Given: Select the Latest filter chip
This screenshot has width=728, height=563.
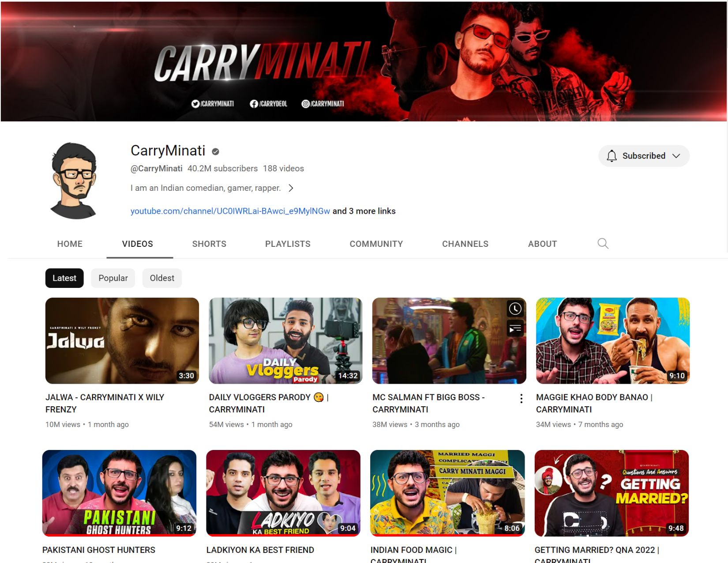Looking at the screenshot, I should point(64,278).
